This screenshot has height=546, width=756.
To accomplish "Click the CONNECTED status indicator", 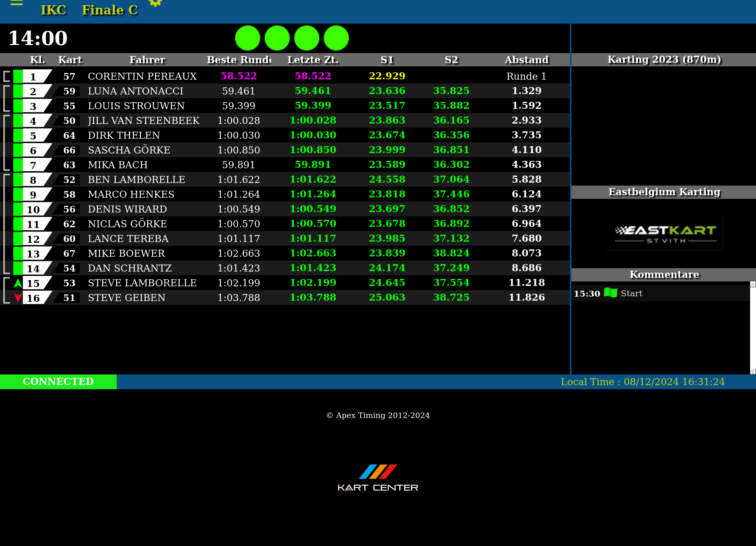I will tap(58, 381).
